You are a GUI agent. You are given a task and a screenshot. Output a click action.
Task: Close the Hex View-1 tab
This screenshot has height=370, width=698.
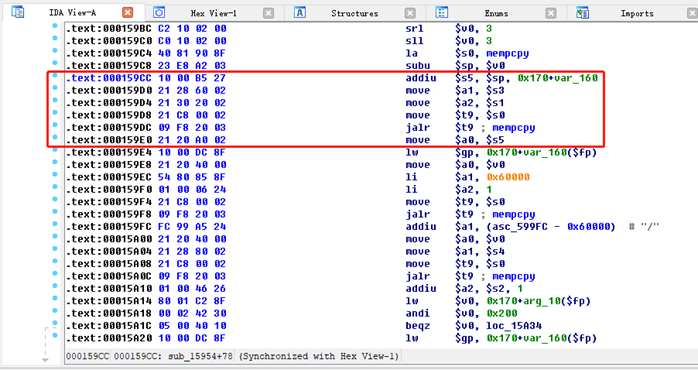[268, 13]
